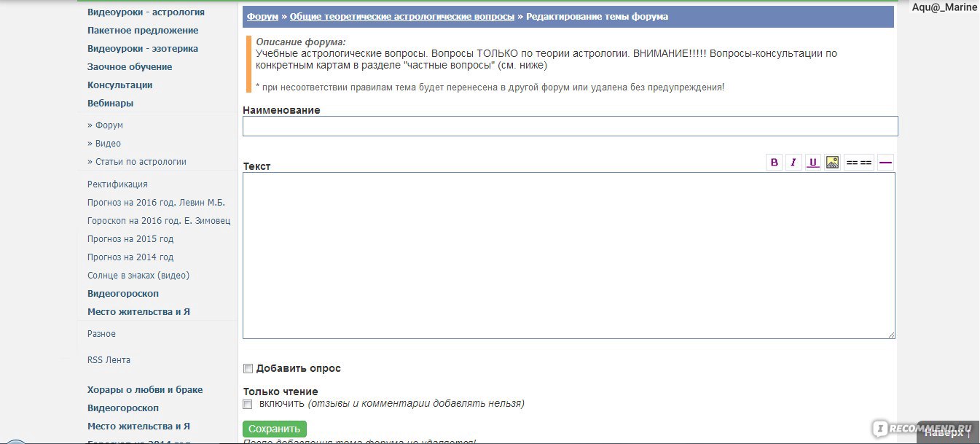This screenshot has width=980, height=444.
Task: Grab the textarea resize handle corner
Action: coord(891,335)
